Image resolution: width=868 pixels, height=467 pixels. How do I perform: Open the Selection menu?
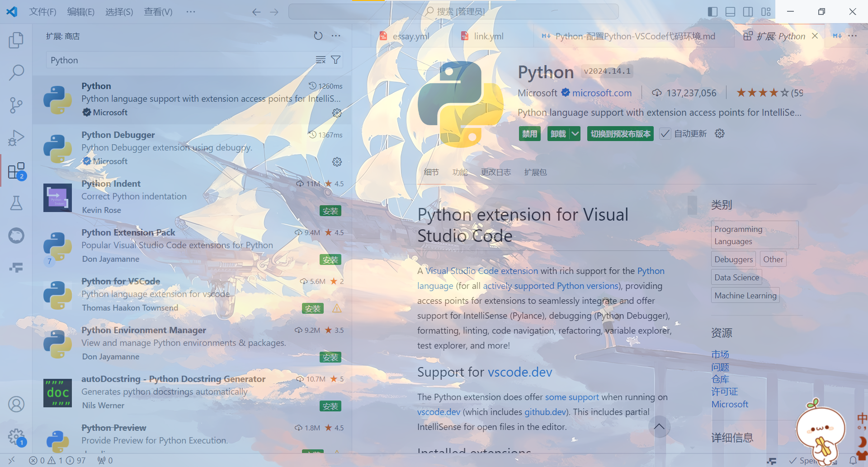tap(119, 12)
